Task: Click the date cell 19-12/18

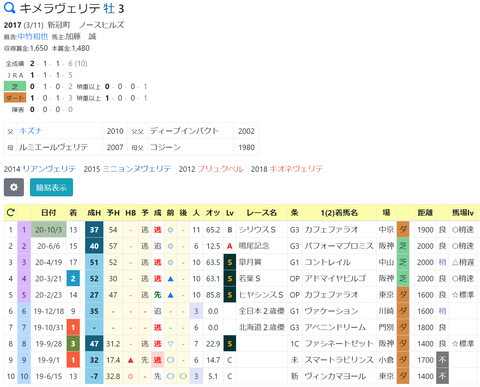Action: 49,311
